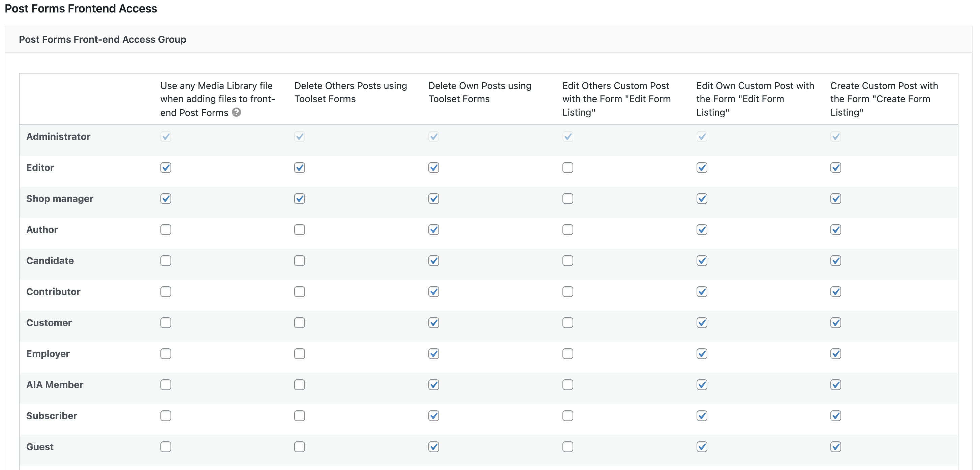Check Contributor's Media Library file checkbox
Viewport: 980px width, 470px height.
tap(165, 292)
